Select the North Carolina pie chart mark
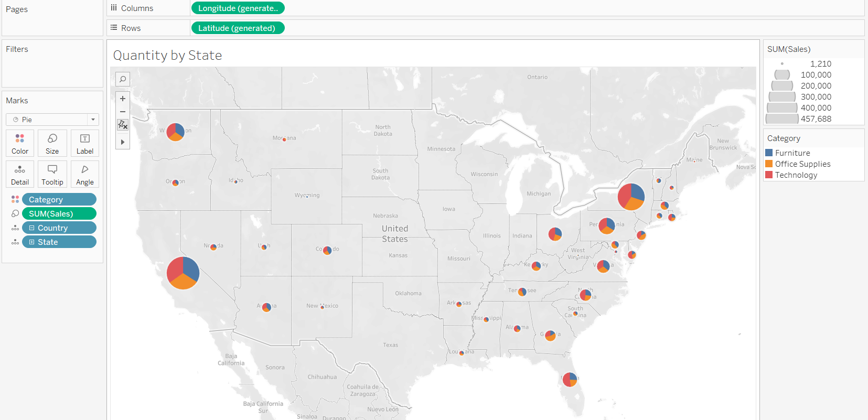Image resolution: width=868 pixels, height=420 pixels. (x=585, y=295)
